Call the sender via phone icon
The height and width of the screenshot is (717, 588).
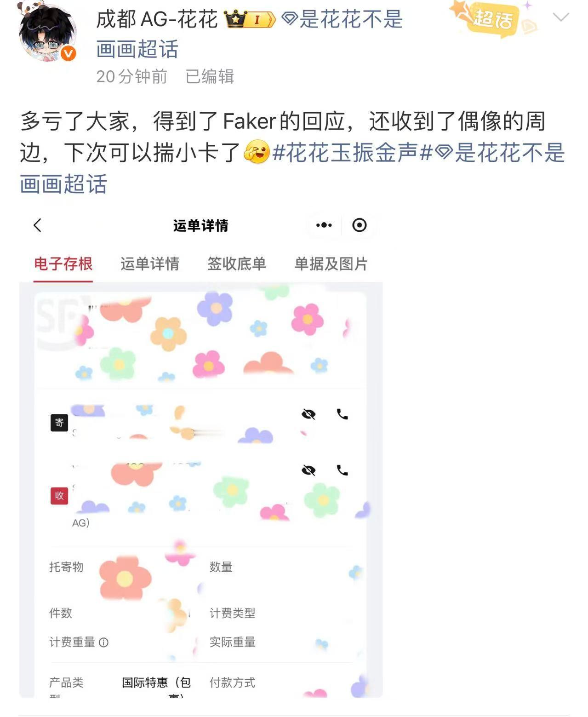[343, 414]
